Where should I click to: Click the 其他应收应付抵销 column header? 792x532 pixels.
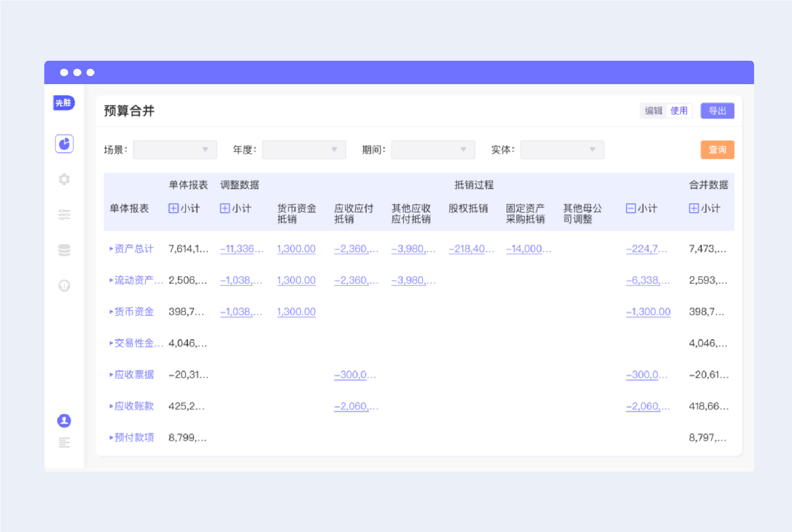pyautogui.click(x=411, y=214)
